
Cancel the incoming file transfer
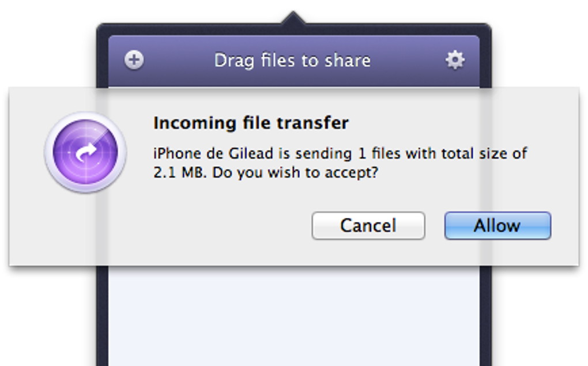coord(368,225)
